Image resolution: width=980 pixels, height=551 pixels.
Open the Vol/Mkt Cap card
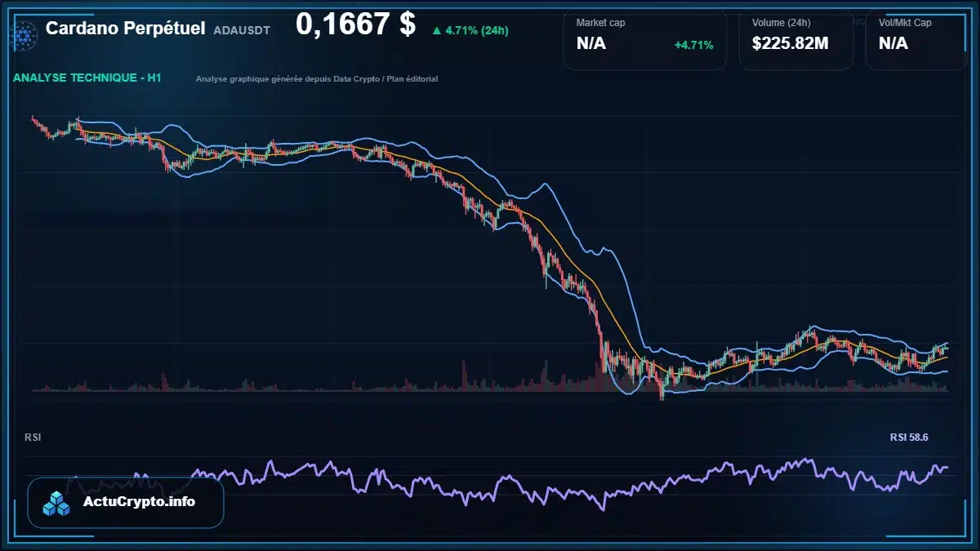pos(916,39)
